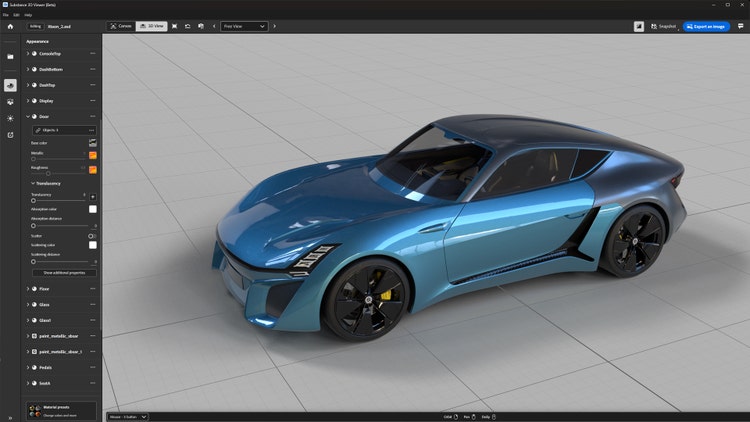Open the Free View camera dropdown
Image resolution: width=750 pixels, height=422 pixels.
(244, 26)
